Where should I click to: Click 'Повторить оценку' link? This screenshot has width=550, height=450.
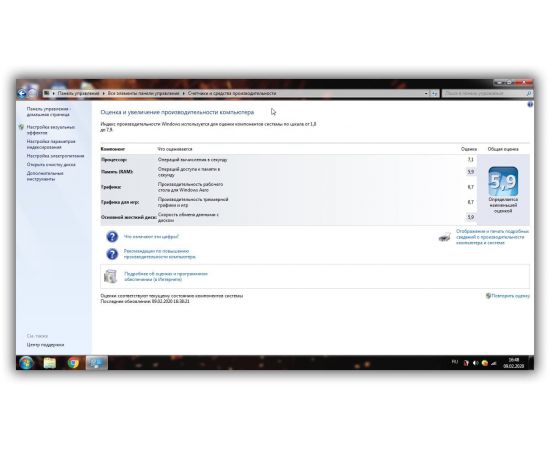tap(510, 296)
